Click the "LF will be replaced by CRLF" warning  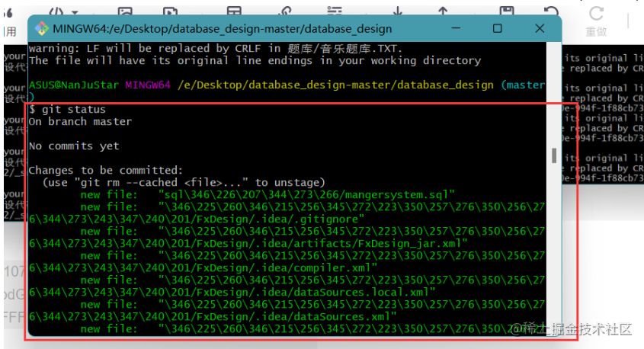point(216,49)
